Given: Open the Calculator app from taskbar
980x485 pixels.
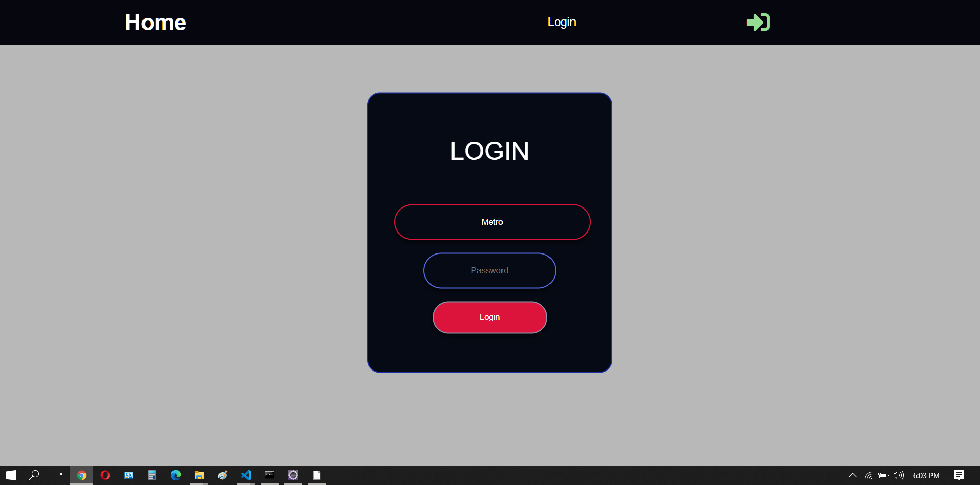Looking at the screenshot, I should (x=152, y=475).
